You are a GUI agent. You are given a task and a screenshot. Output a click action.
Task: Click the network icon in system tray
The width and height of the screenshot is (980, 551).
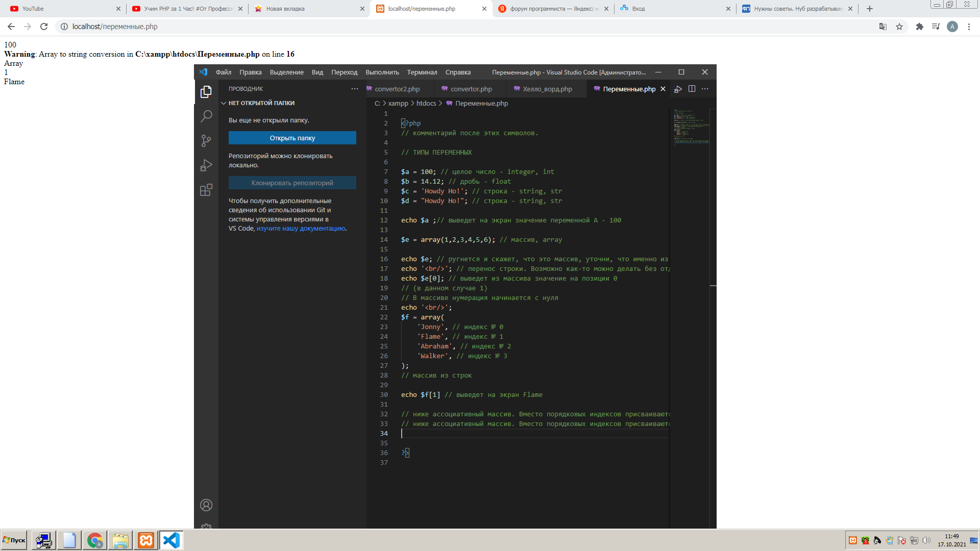914,540
